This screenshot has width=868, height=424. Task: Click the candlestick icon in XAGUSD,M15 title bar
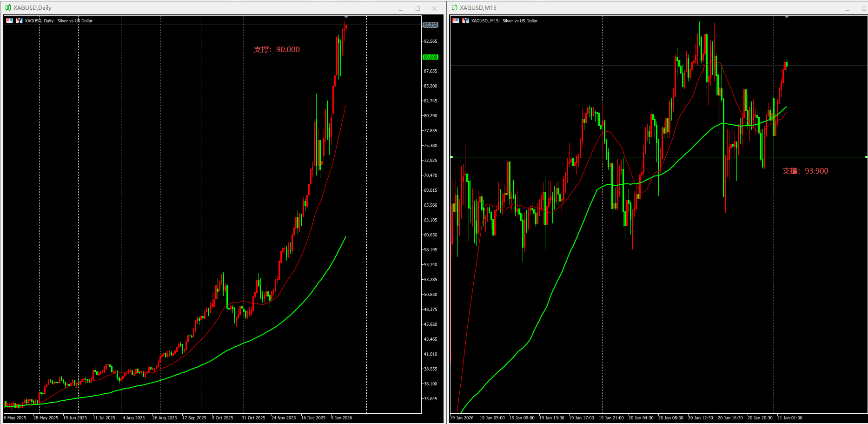(x=454, y=7)
